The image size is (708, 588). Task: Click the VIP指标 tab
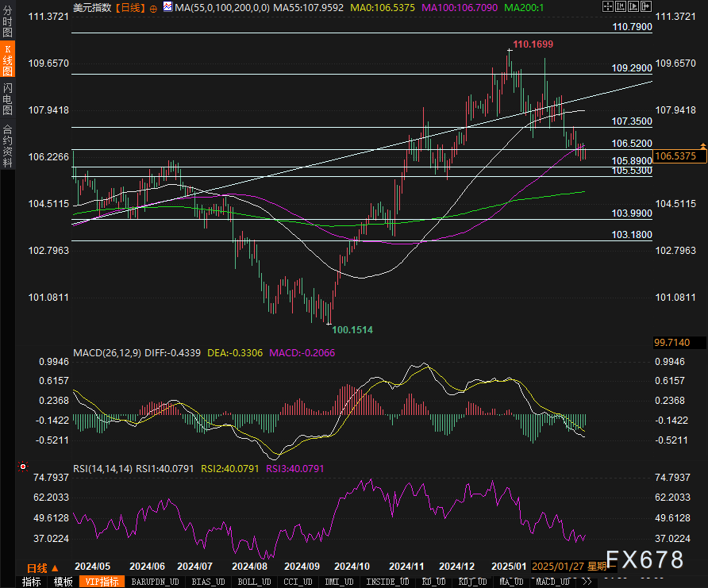pos(102,582)
